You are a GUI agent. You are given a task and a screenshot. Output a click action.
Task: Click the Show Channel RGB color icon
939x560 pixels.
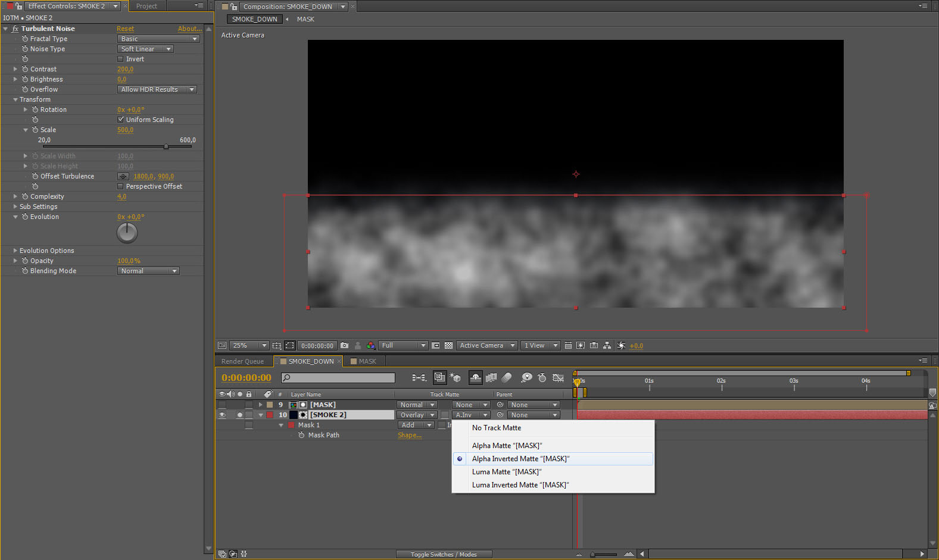tap(371, 346)
